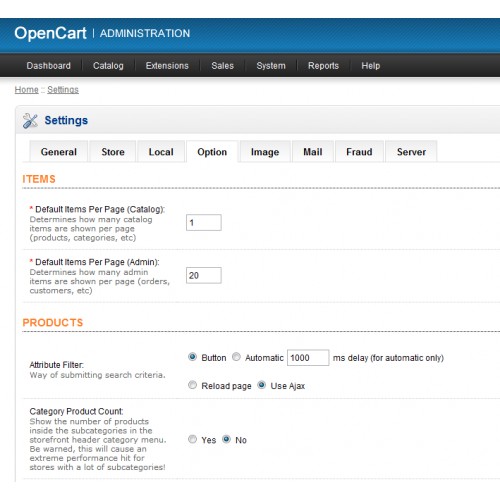Viewport: 500px width, 500px height.
Task: Open the System menu
Action: pos(271,66)
